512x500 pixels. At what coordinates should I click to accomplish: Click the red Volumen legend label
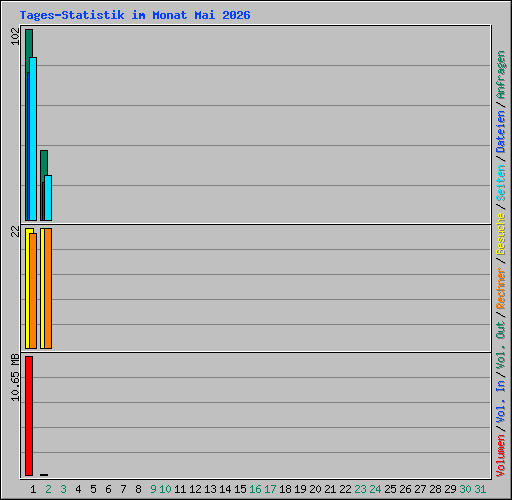tap(501, 455)
